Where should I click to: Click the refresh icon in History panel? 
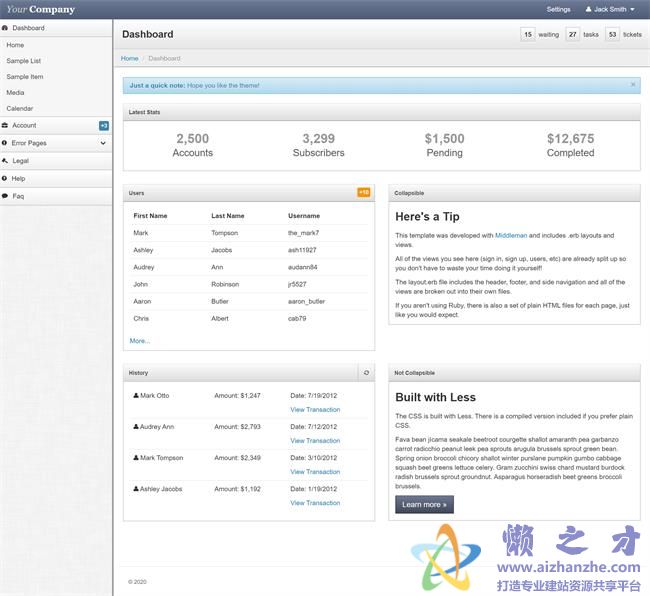pos(366,373)
